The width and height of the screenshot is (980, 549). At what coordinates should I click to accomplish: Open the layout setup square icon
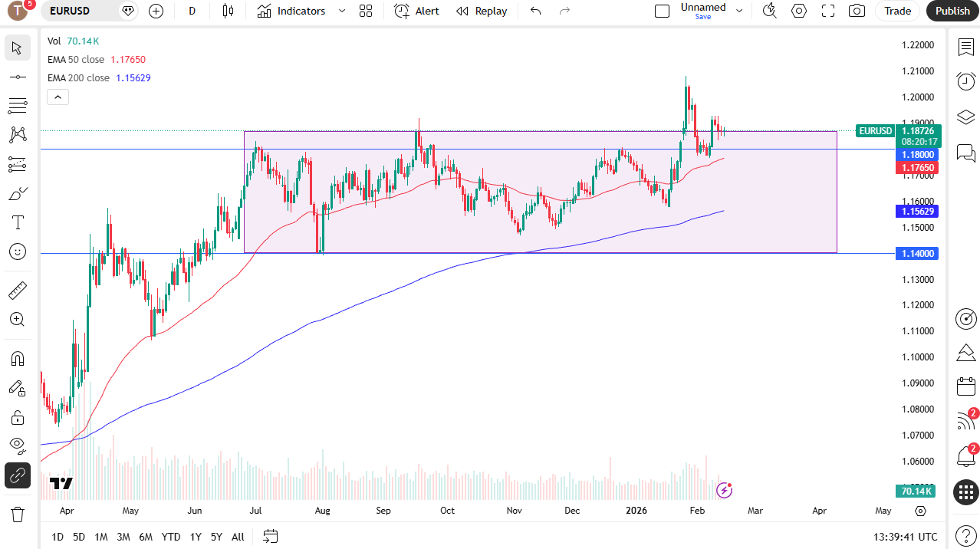coord(662,11)
